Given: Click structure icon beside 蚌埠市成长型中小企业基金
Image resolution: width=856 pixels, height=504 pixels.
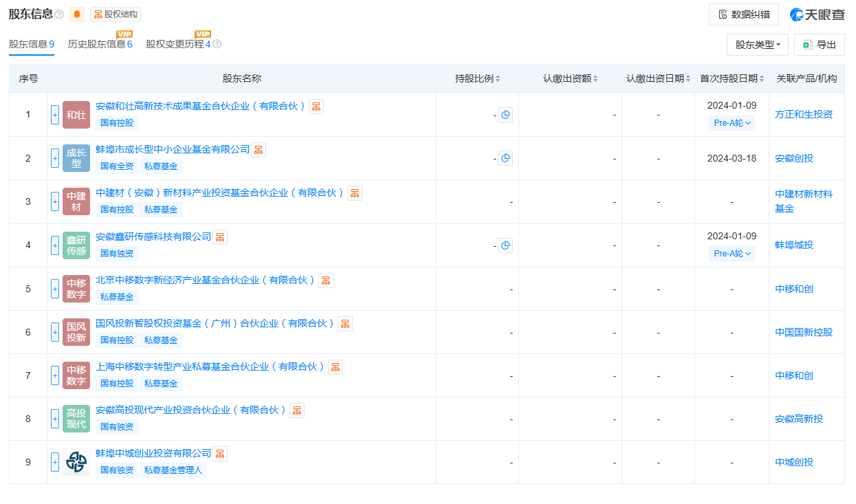Looking at the screenshot, I should [x=259, y=150].
